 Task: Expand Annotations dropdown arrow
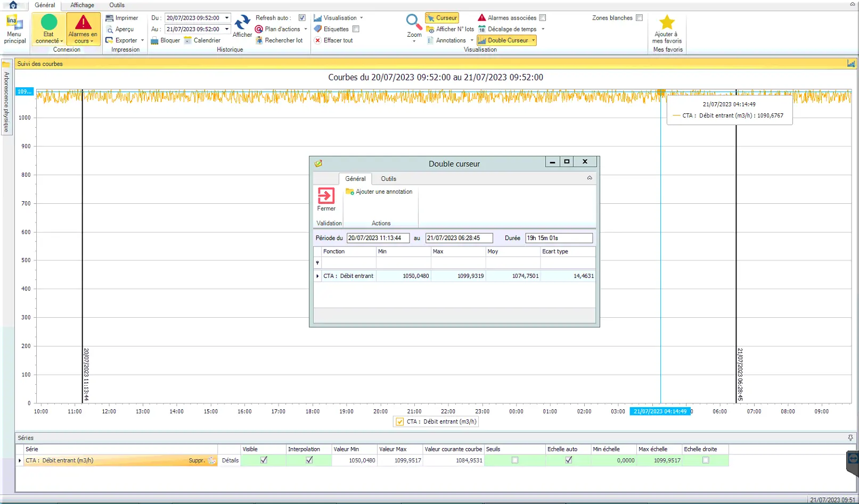tap(472, 40)
